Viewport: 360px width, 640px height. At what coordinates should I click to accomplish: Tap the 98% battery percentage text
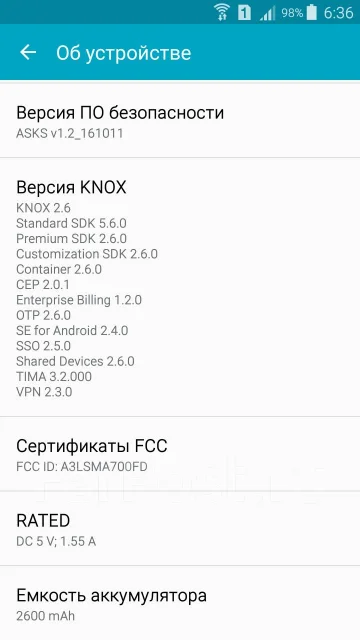click(x=292, y=13)
